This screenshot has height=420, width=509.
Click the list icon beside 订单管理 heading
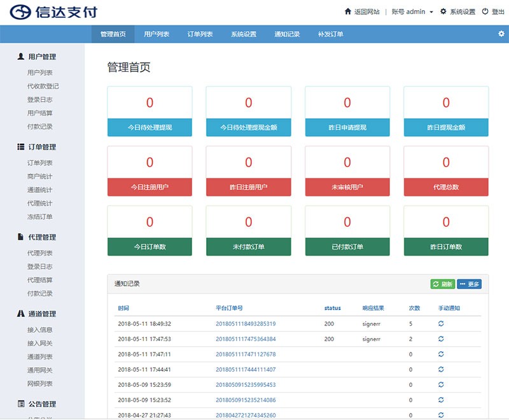pyautogui.click(x=20, y=146)
